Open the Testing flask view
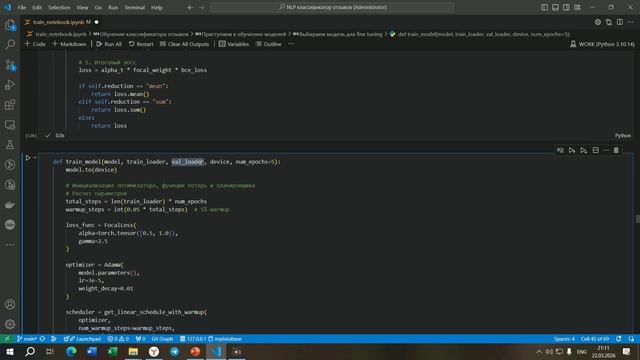 click(x=10, y=145)
